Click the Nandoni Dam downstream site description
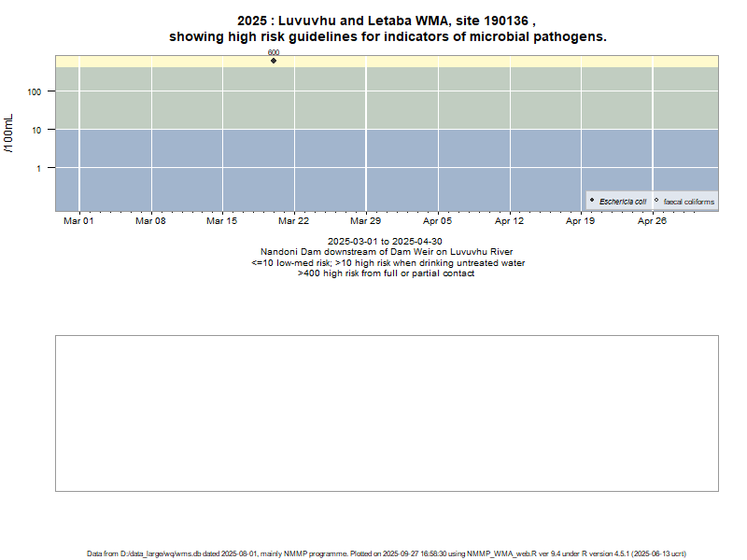 click(x=386, y=252)
